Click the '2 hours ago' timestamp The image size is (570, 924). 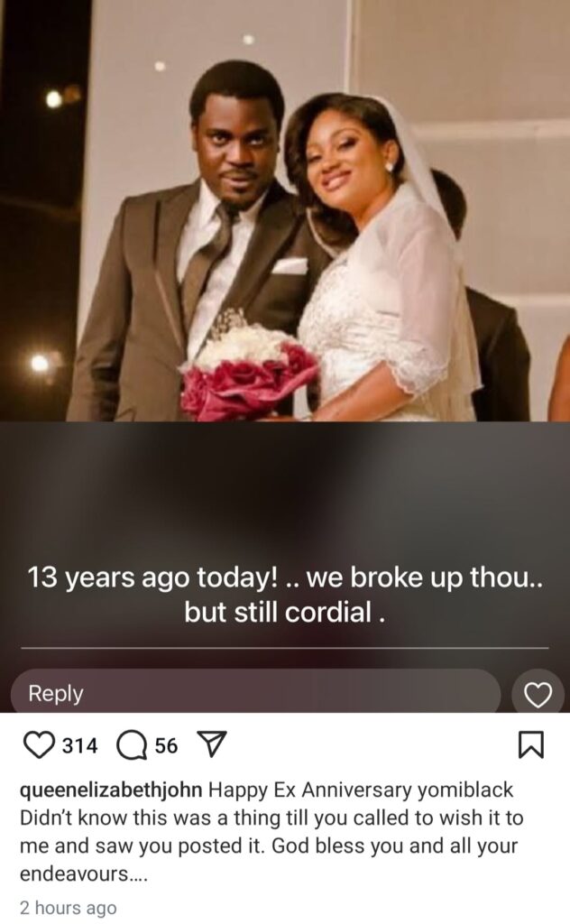click(69, 908)
